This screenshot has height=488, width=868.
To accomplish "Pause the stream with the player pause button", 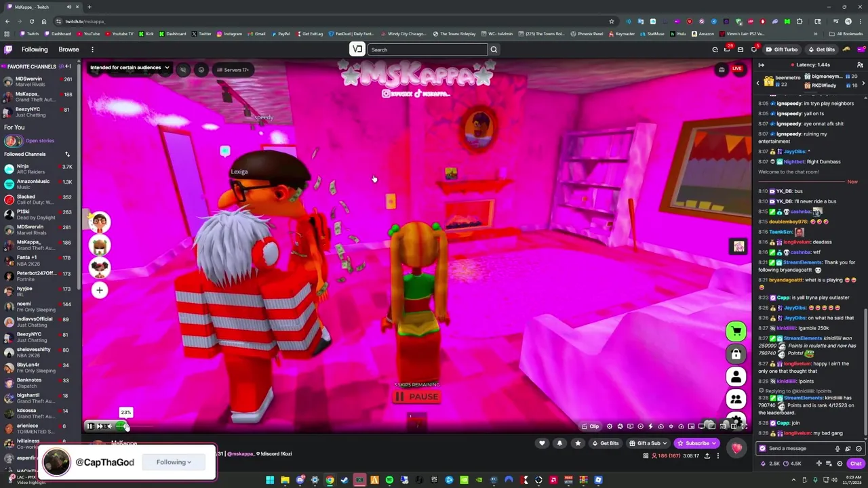I will [90, 426].
